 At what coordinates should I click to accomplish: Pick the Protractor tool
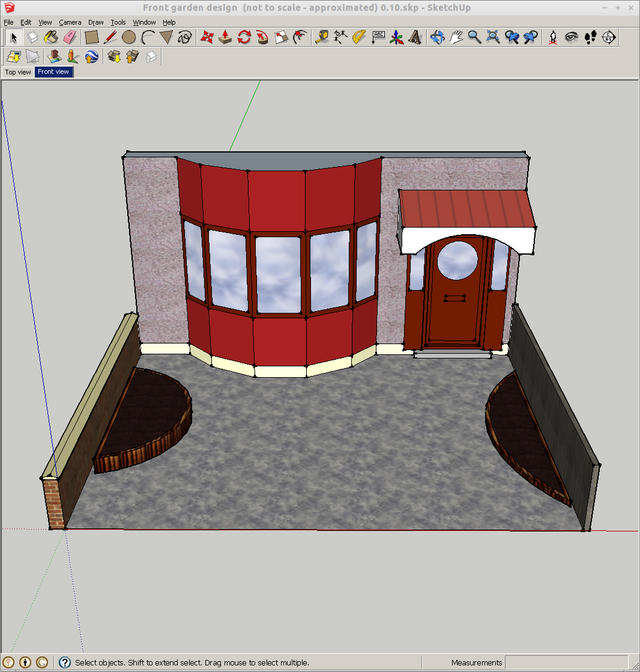[x=360, y=37]
